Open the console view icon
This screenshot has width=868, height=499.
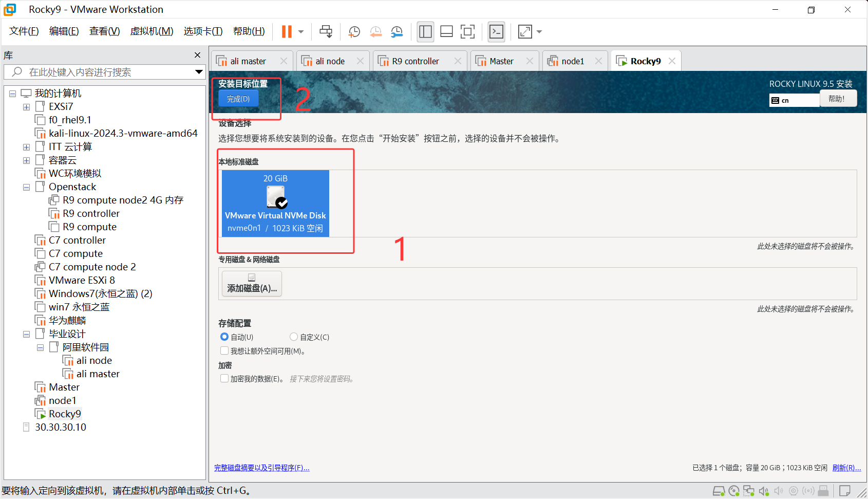tap(496, 32)
